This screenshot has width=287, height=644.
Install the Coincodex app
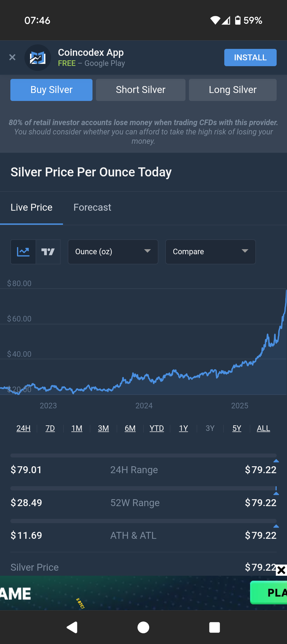(250, 57)
